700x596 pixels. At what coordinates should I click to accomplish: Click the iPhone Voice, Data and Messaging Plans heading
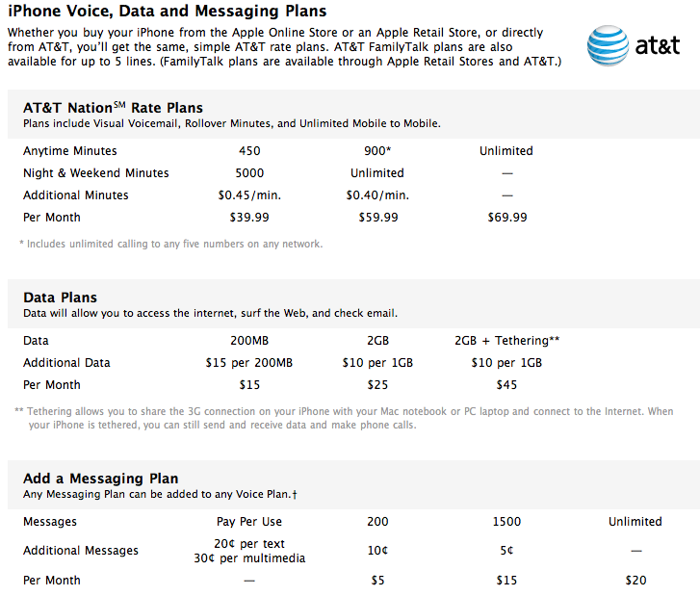click(x=167, y=12)
